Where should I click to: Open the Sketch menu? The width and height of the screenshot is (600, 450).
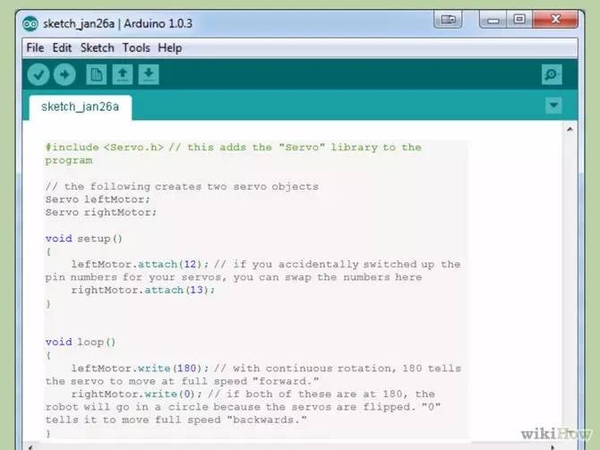(97, 48)
